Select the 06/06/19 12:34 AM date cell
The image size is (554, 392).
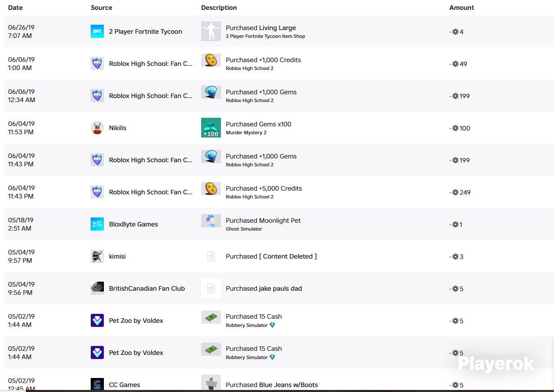(22, 96)
